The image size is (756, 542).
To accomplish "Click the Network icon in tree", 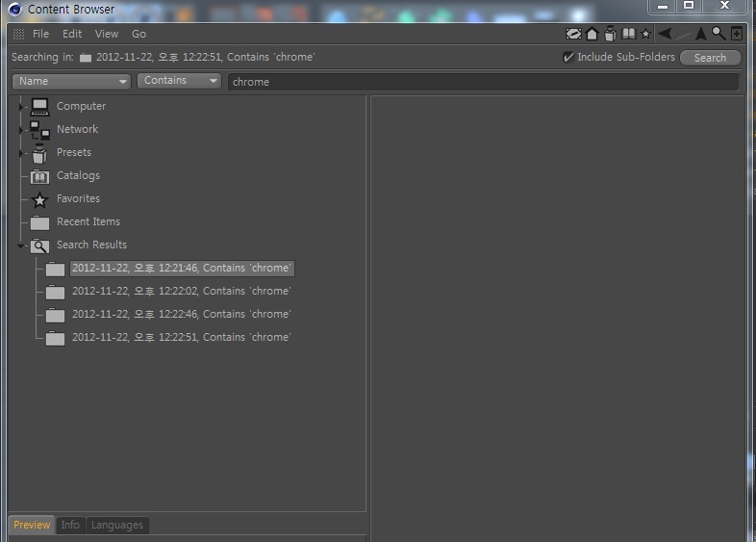I will pyautogui.click(x=39, y=130).
